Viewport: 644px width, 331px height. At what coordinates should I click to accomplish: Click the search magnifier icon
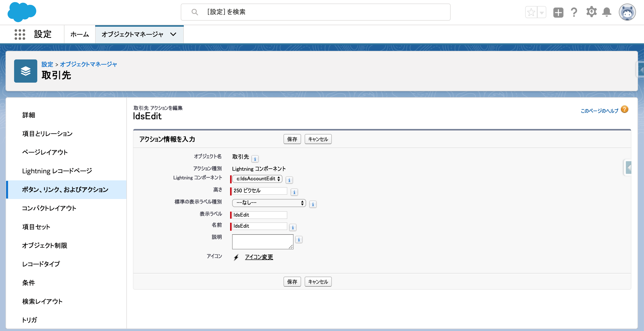195,12
